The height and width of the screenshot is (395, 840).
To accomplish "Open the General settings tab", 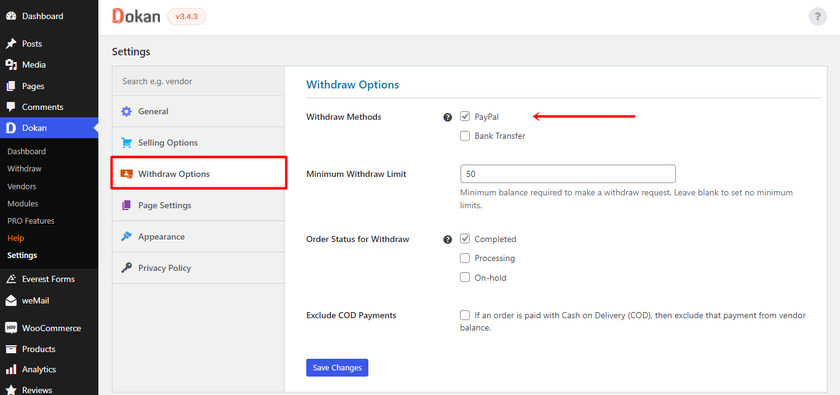I will click(x=198, y=111).
